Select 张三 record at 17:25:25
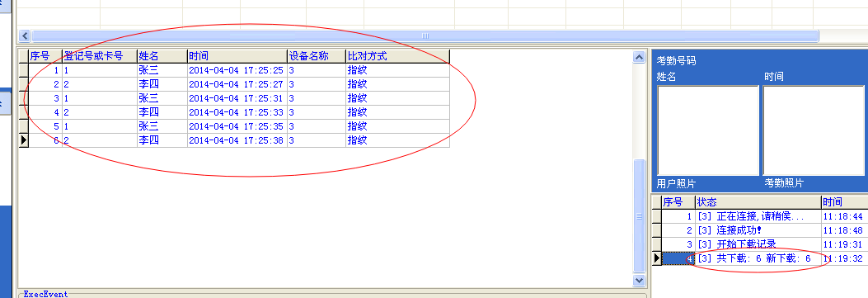The height and width of the screenshot is (298, 868). (239, 70)
